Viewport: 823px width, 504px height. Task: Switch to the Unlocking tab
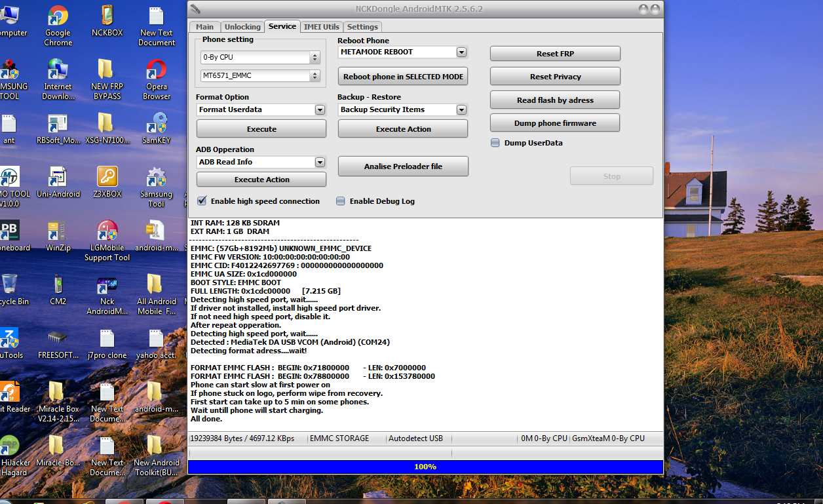point(242,27)
